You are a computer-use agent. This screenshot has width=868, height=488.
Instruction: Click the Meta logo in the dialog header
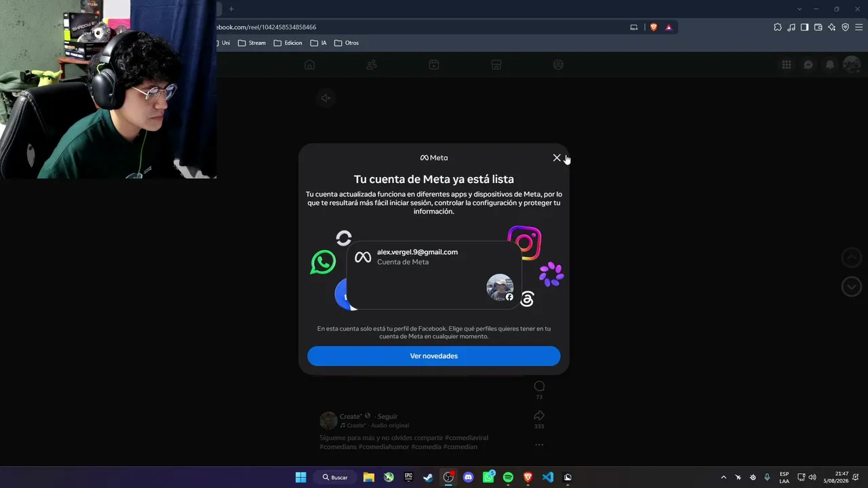434,158
